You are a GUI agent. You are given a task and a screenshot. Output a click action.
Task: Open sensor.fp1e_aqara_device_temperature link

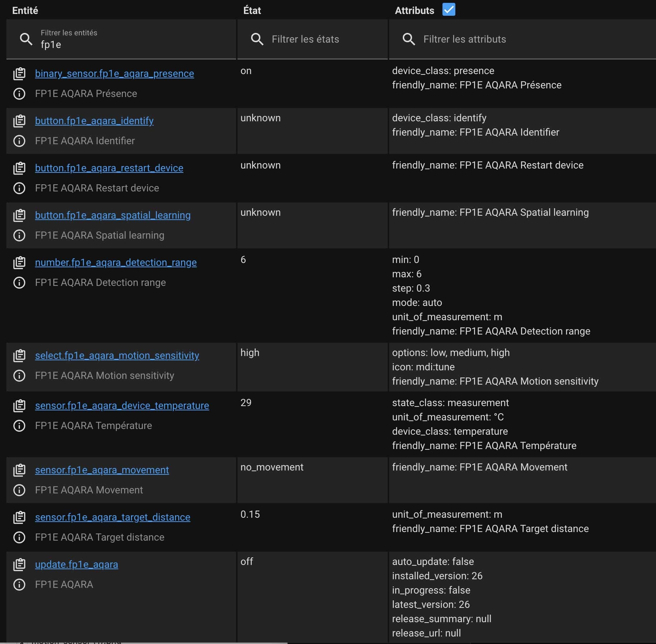(122, 406)
